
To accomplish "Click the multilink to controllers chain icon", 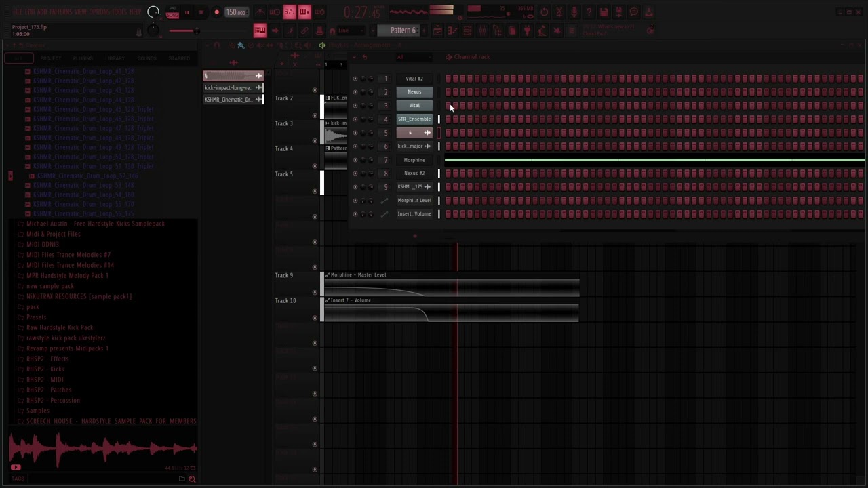I will 304,30.
